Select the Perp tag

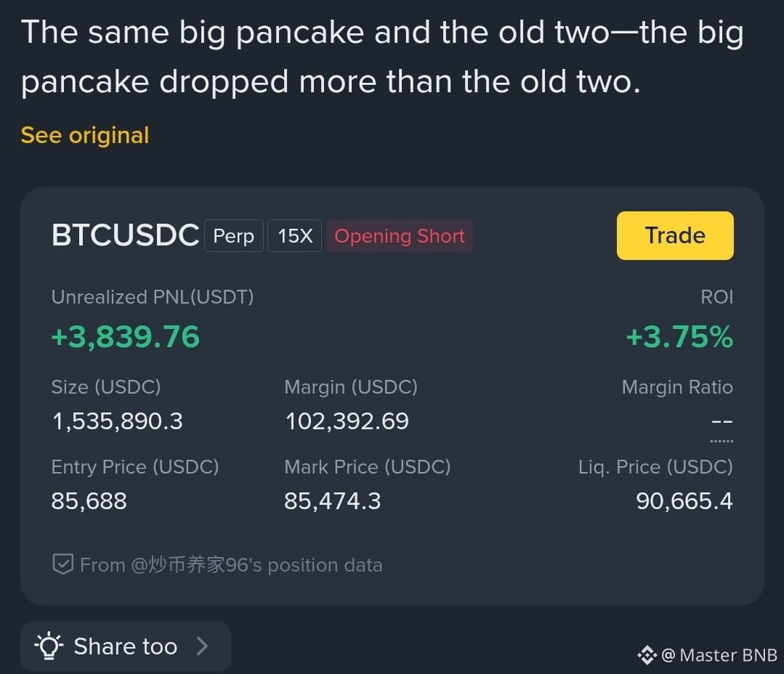click(233, 236)
